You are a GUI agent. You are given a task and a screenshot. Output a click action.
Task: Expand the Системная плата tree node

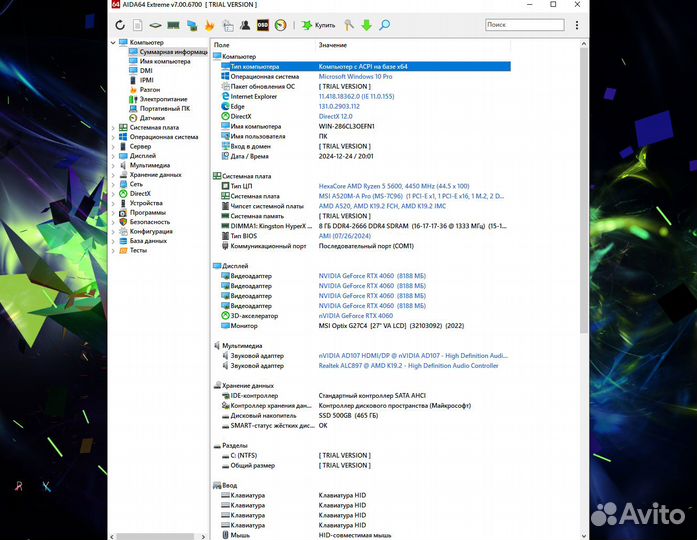click(x=113, y=128)
